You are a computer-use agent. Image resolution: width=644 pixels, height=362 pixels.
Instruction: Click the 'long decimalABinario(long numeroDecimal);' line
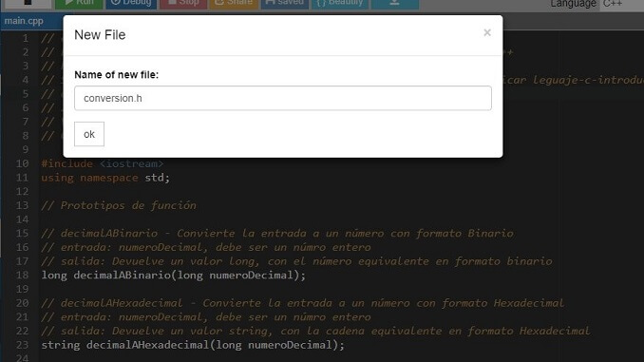tap(173, 276)
